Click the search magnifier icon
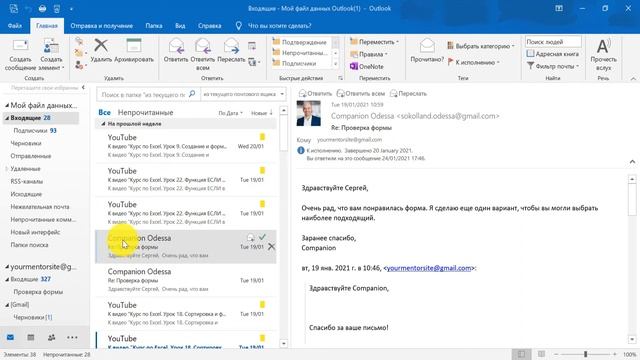The height and width of the screenshot is (360, 640). pyautogui.click(x=192, y=94)
